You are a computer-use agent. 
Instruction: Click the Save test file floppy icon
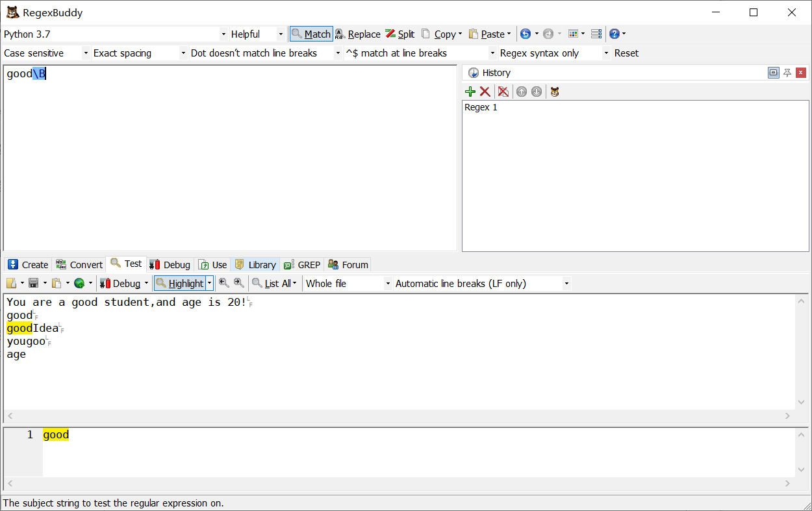34,283
